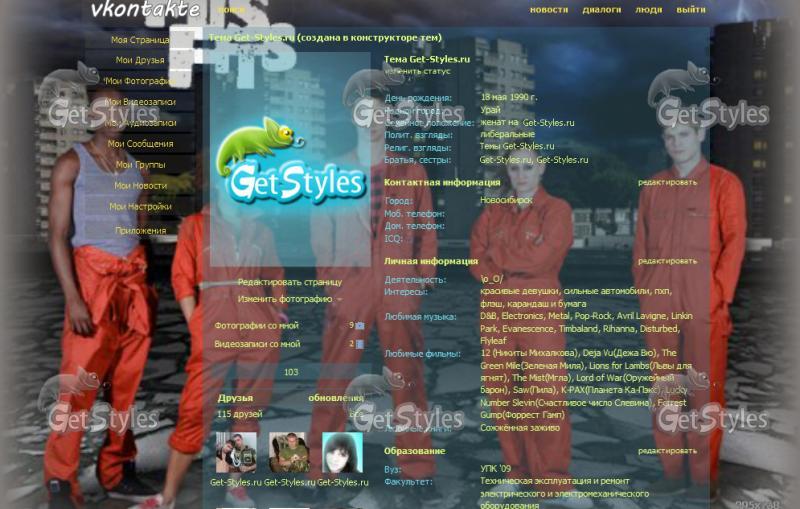Click the GetStyles chameleon profile picture

pos(290,160)
